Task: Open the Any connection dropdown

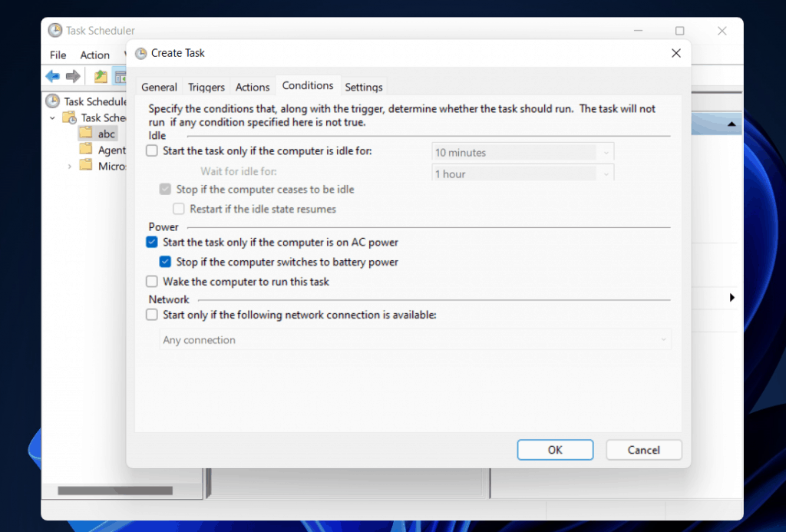Action: pyautogui.click(x=416, y=339)
